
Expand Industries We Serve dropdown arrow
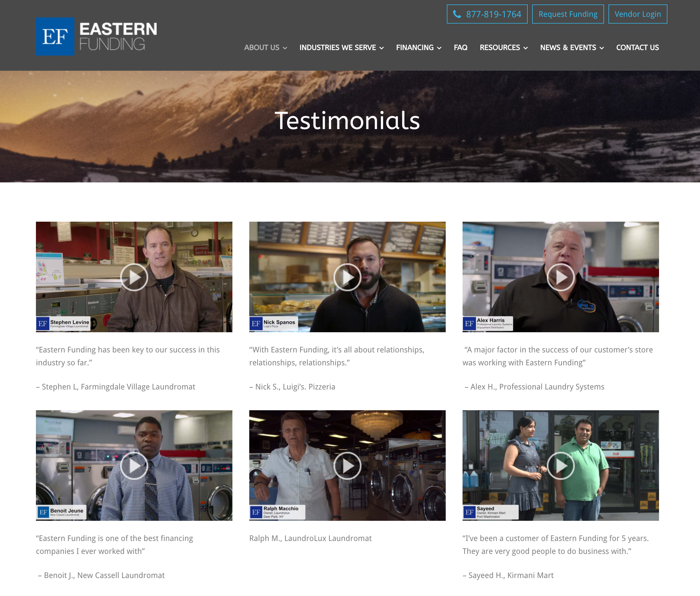click(382, 48)
